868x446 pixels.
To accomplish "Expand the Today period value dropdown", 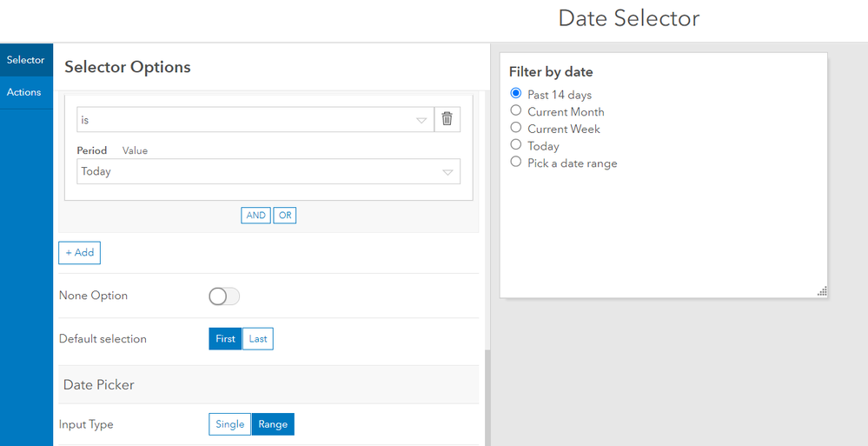I will click(268, 171).
